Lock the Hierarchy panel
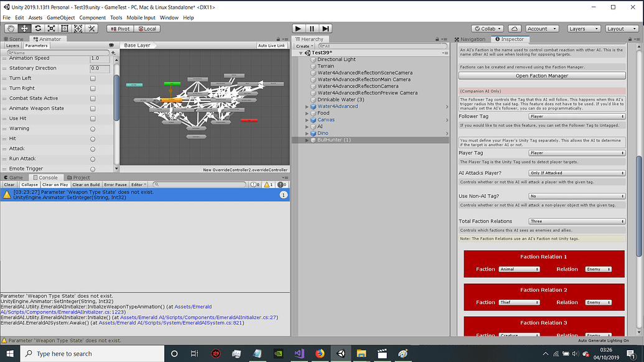 [x=437, y=39]
